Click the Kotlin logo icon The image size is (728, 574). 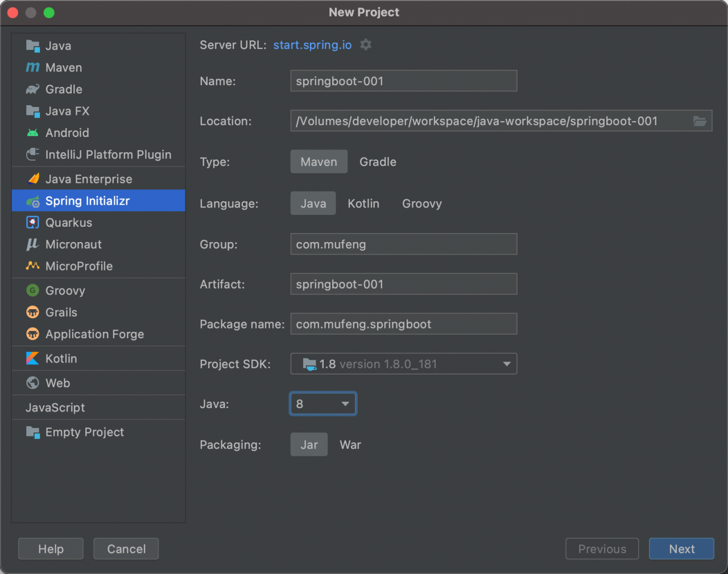[x=33, y=359]
